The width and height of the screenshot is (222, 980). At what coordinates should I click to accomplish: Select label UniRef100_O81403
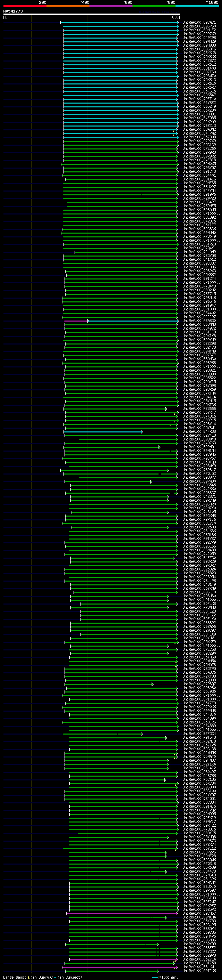(x=199, y=68)
